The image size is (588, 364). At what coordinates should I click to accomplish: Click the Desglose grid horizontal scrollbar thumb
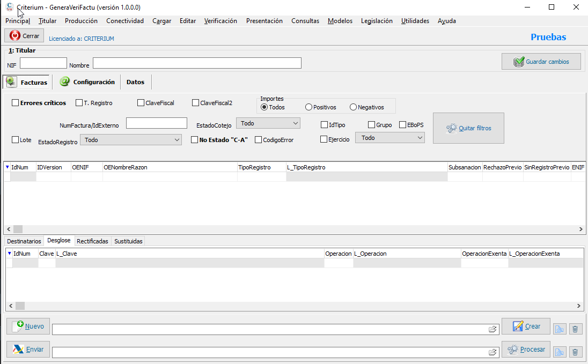click(20, 306)
